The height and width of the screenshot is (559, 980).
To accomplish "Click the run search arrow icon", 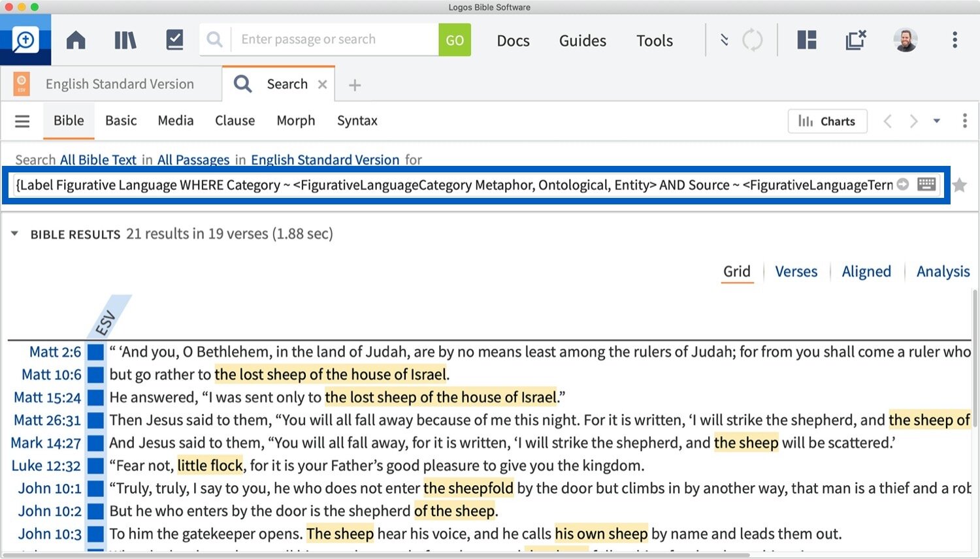I will [903, 185].
